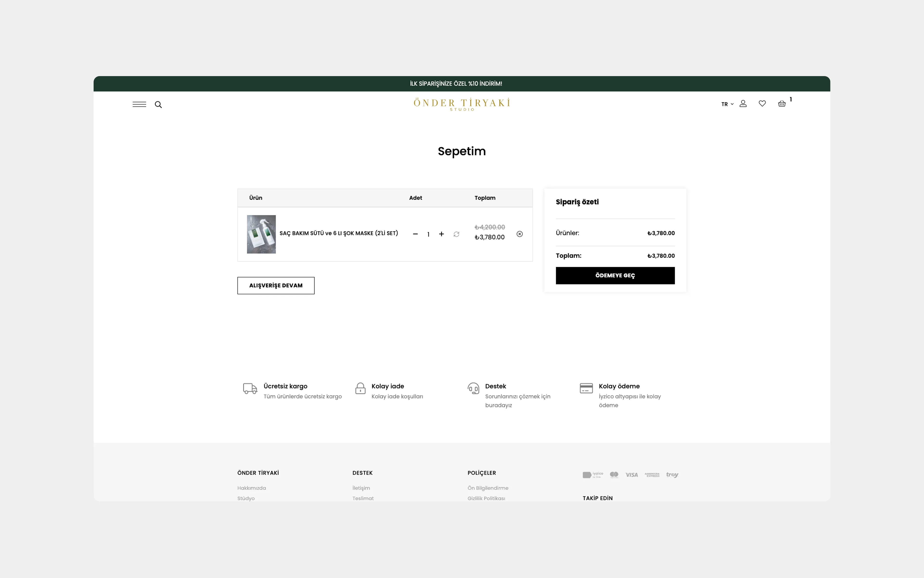Click the Toplam amount in order summary
The height and width of the screenshot is (578, 924).
[x=661, y=256]
